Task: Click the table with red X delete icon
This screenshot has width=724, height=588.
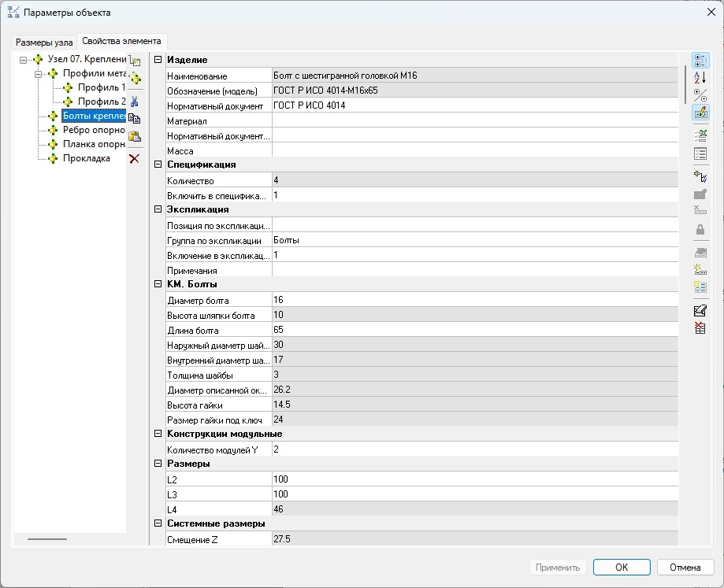Action: tap(700, 328)
